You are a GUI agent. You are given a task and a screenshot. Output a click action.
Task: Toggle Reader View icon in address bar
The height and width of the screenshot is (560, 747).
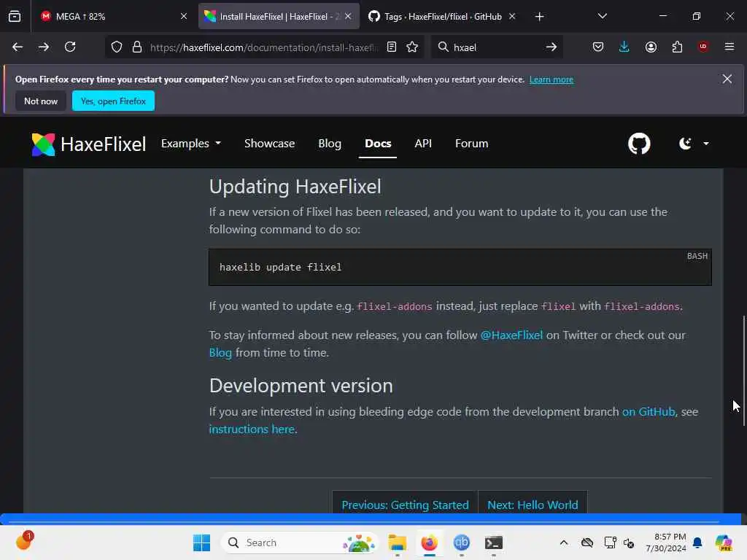click(392, 47)
